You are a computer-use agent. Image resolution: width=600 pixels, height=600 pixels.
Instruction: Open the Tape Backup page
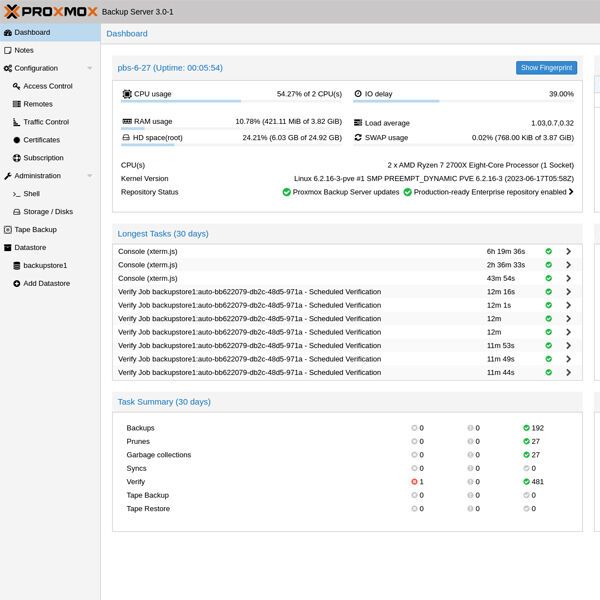click(50, 230)
